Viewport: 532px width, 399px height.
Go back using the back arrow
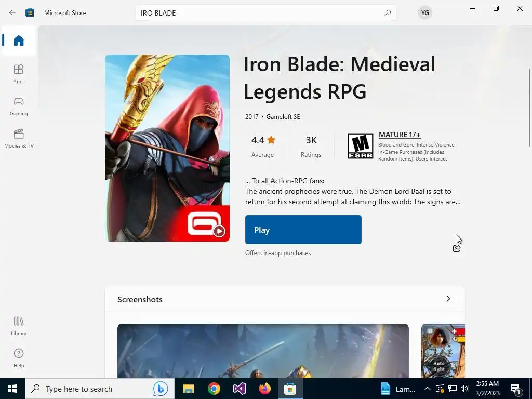click(12, 13)
